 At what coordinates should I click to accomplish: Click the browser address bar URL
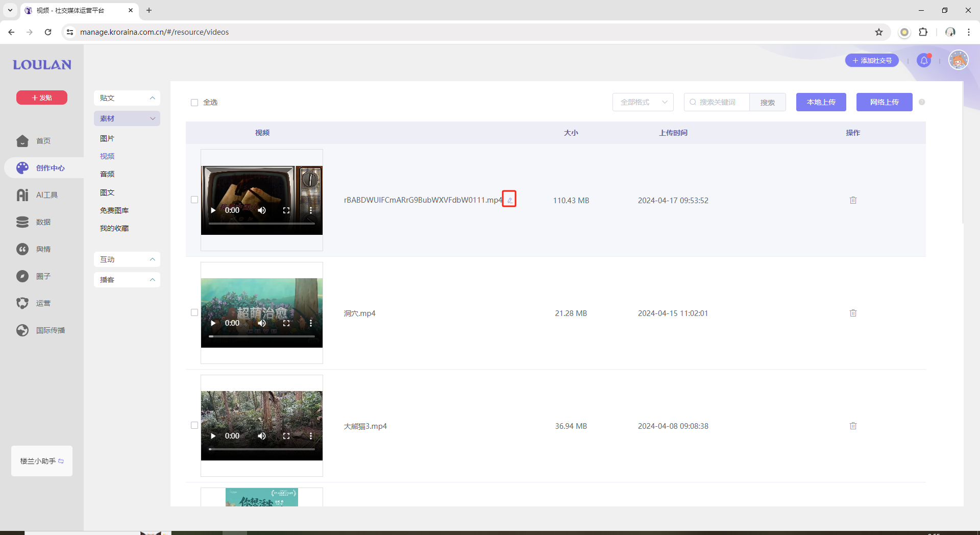(154, 32)
